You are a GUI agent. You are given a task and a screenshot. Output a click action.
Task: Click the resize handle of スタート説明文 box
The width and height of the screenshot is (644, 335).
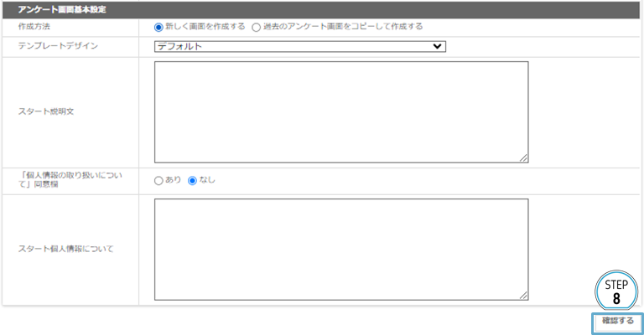click(523, 157)
